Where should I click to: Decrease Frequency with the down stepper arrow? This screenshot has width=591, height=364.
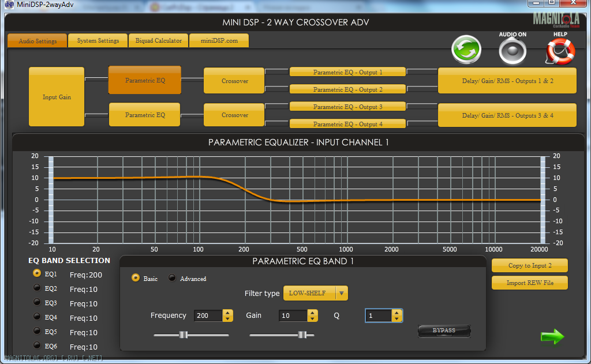tap(227, 319)
